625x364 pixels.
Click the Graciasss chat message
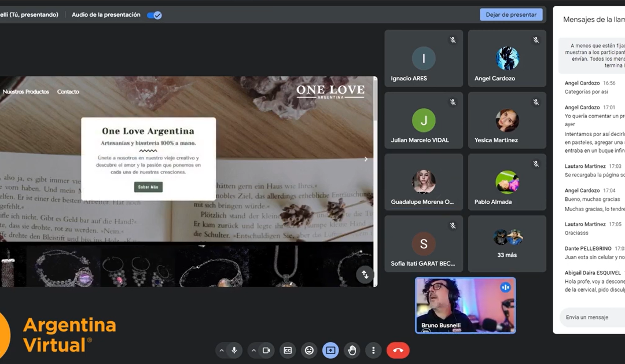(576, 233)
